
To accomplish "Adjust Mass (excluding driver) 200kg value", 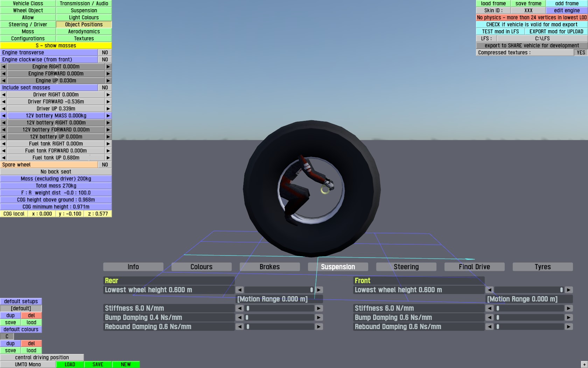I will [x=56, y=179].
